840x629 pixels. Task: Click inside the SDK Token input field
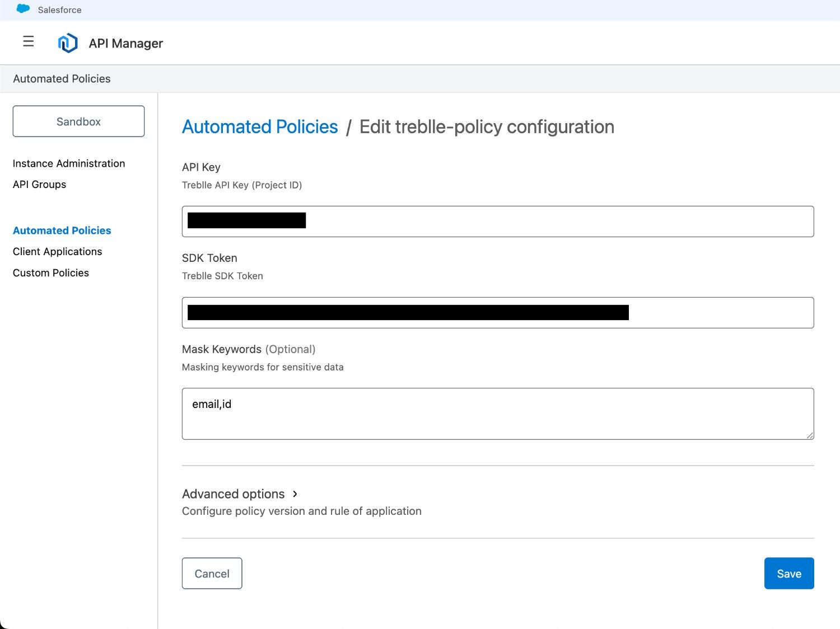[x=497, y=312]
